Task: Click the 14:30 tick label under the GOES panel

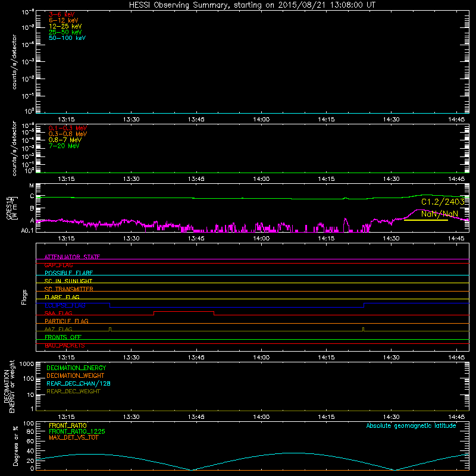Action: (391, 239)
